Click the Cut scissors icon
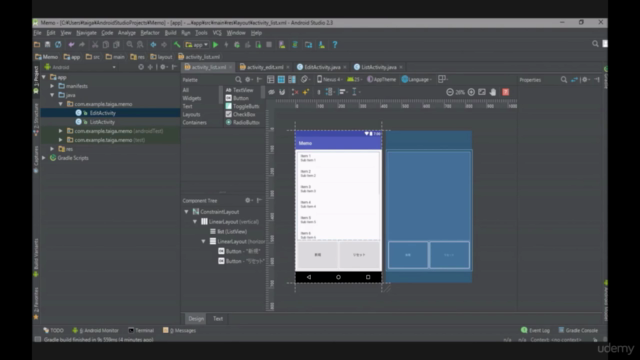This screenshot has width=640, height=360. pyautogui.click(x=95, y=44)
